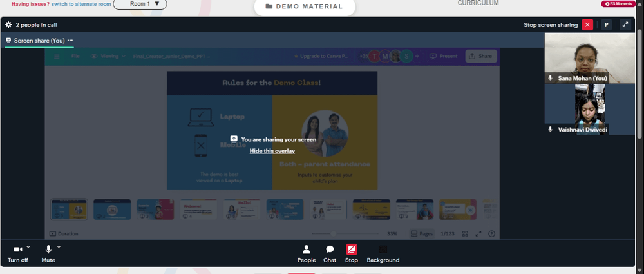Image resolution: width=644 pixels, height=274 pixels.
Task: Click collaborator avatar S
Action: pos(406,56)
